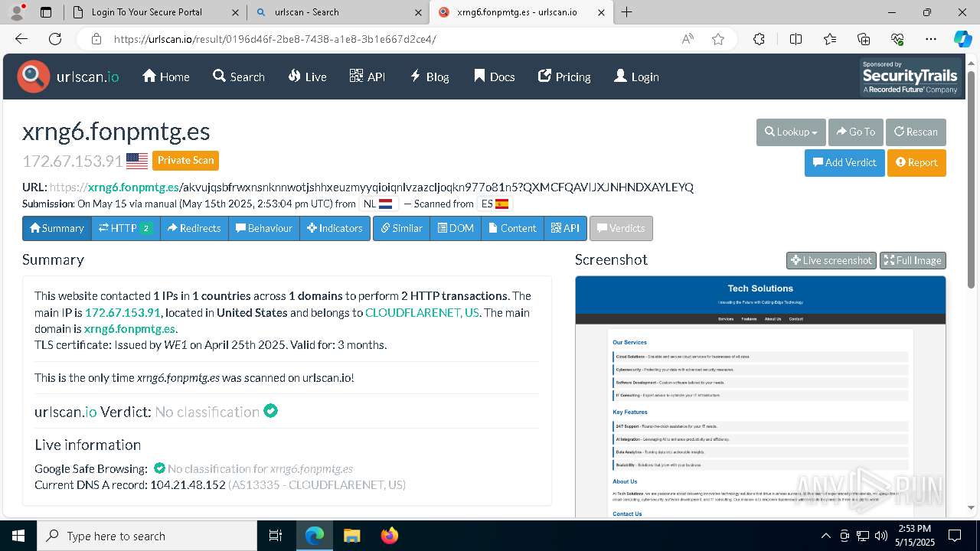The width and height of the screenshot is (980, 551).
Task: Open the Indicators tab
Action: 335,228
